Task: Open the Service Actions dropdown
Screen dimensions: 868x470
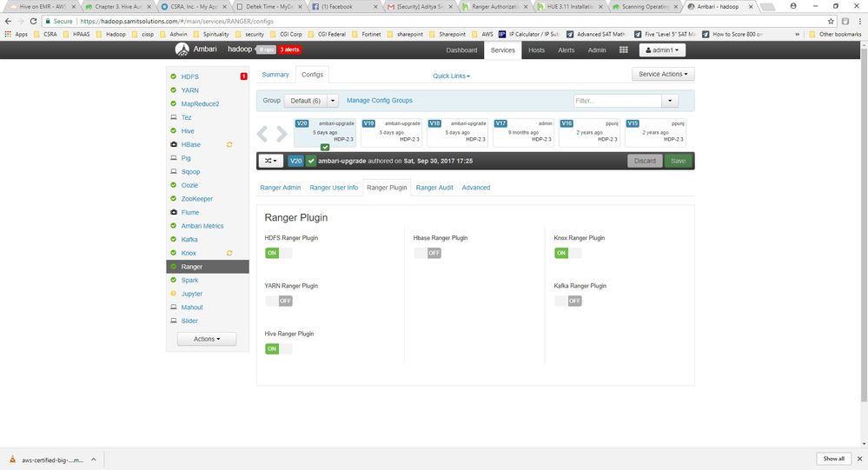Action: 663,74
